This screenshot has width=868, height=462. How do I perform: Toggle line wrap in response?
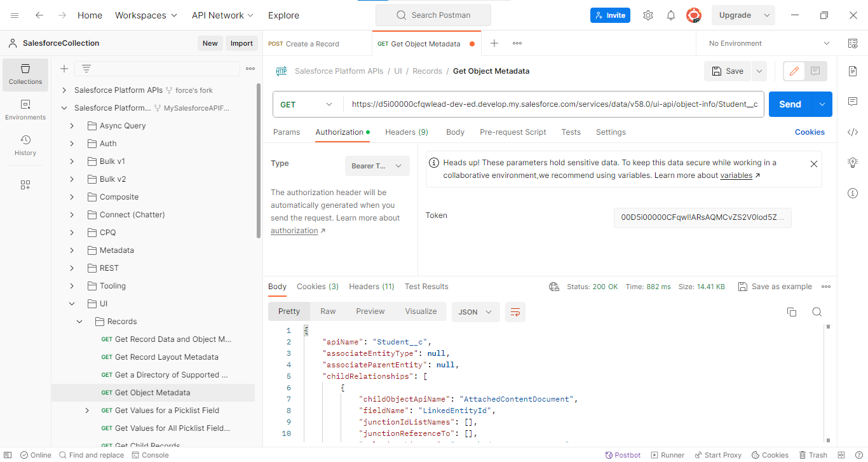tap(515, 312)
